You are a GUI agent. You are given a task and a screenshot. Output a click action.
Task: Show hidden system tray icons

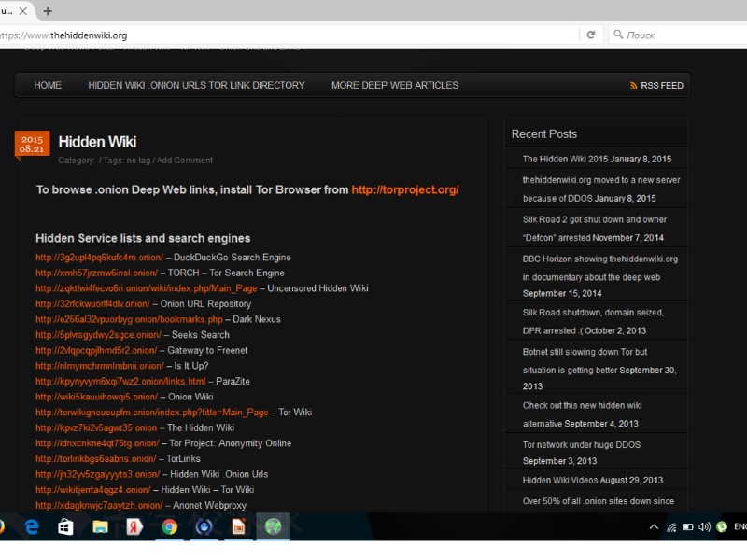tap(654, 526)
